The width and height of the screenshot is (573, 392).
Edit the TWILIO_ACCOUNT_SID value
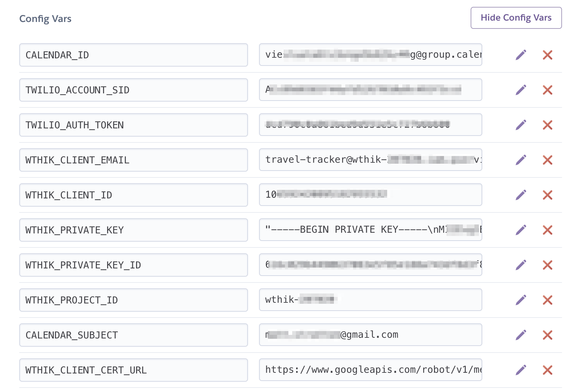[521, 90]
